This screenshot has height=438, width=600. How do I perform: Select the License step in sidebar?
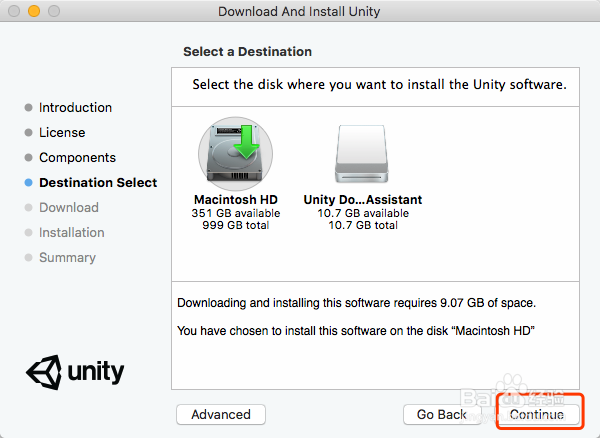[62, 132]
